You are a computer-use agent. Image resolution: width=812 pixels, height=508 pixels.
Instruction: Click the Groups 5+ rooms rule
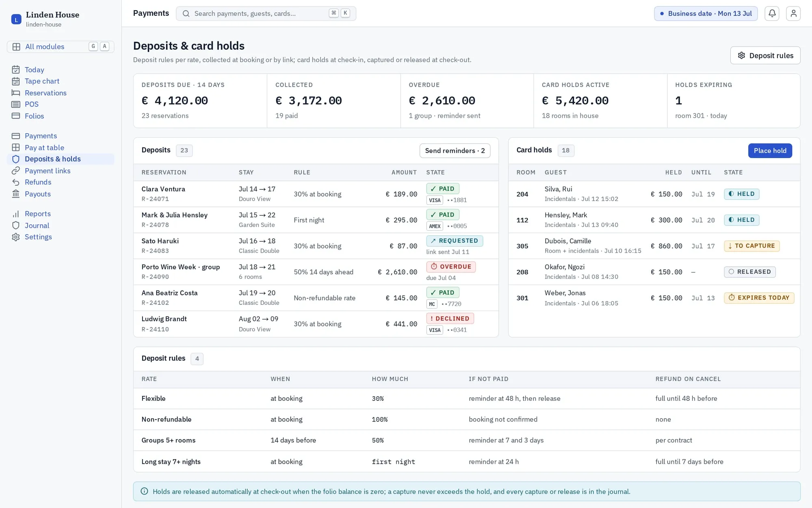point(466,441)
